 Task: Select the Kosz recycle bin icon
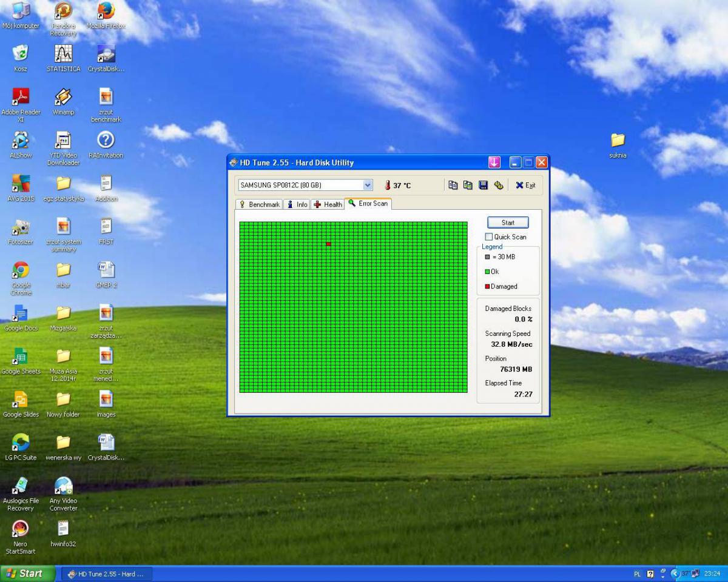tap(21, 58)
